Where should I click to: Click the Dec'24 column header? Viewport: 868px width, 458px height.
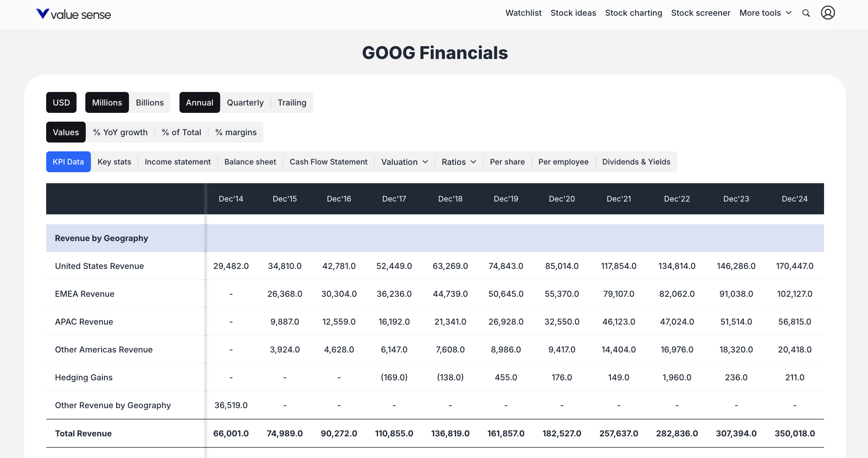(x=794, y=199)
